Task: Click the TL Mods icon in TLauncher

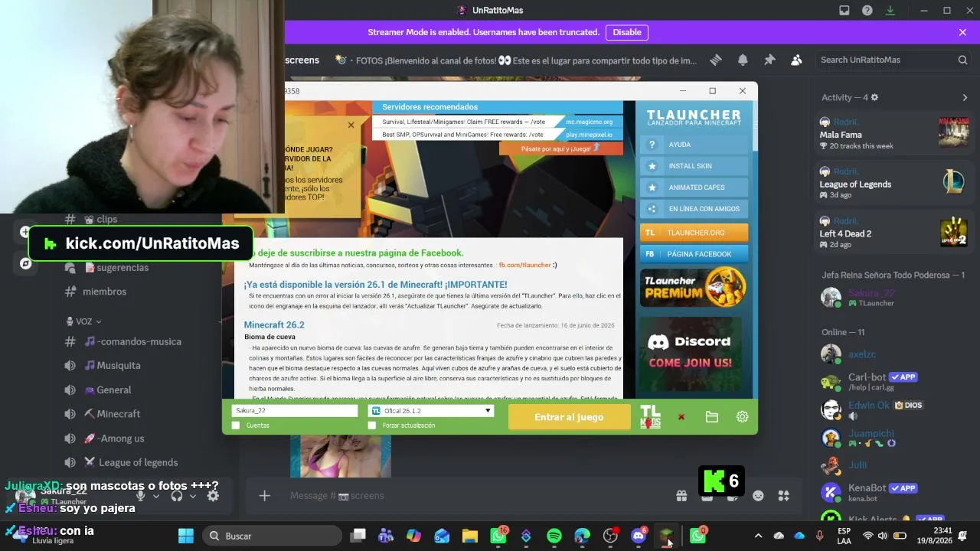Action: (650, 417)
